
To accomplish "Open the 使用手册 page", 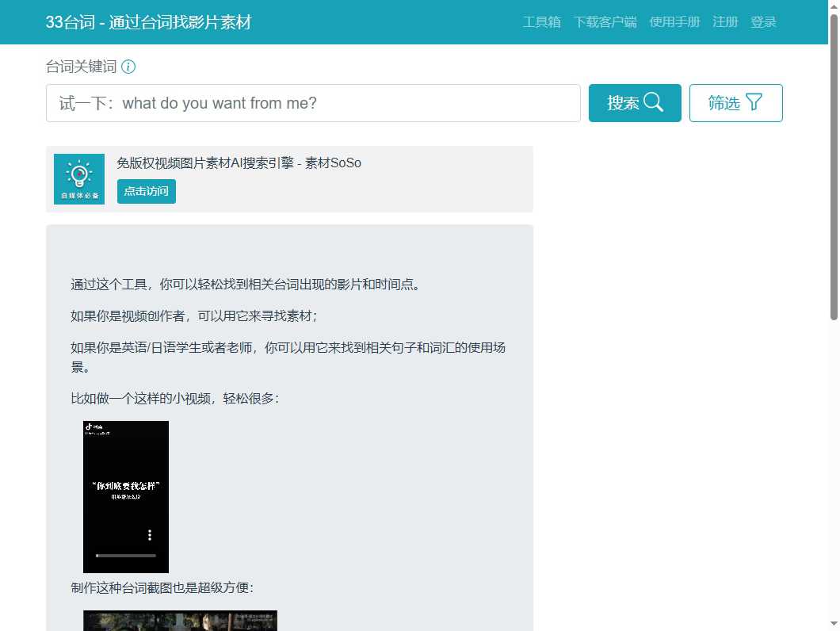I will [x=674, y=22].
